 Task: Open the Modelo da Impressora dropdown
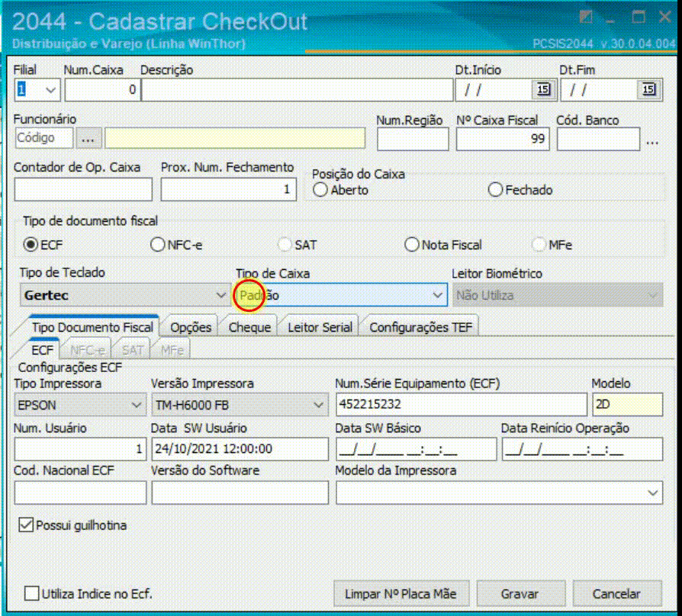coord(653,493)
